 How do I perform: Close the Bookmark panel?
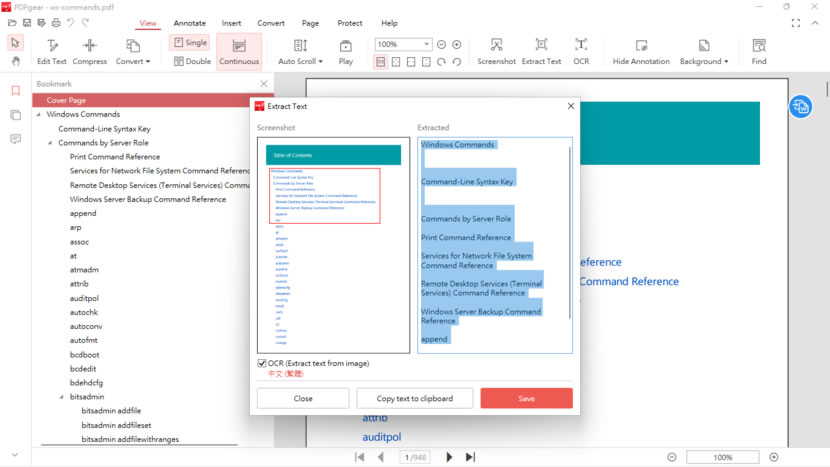click(x=264, y=84)
